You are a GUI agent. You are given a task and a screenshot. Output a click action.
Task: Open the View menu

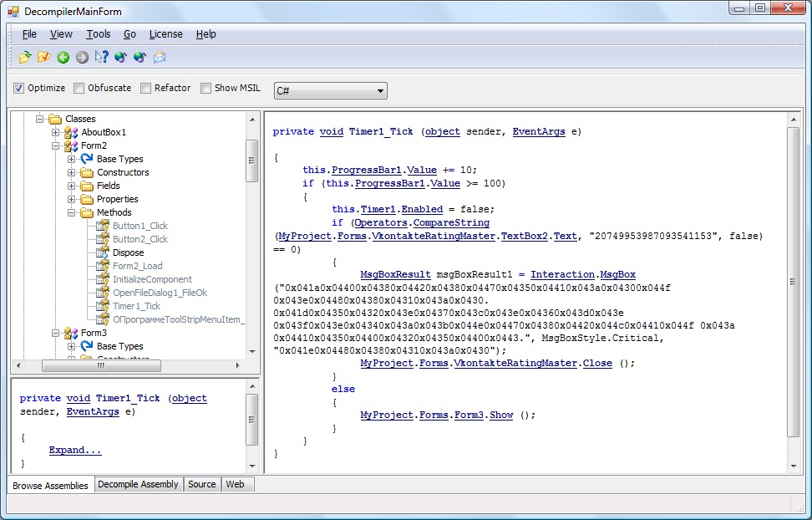(x=61, y=34)
